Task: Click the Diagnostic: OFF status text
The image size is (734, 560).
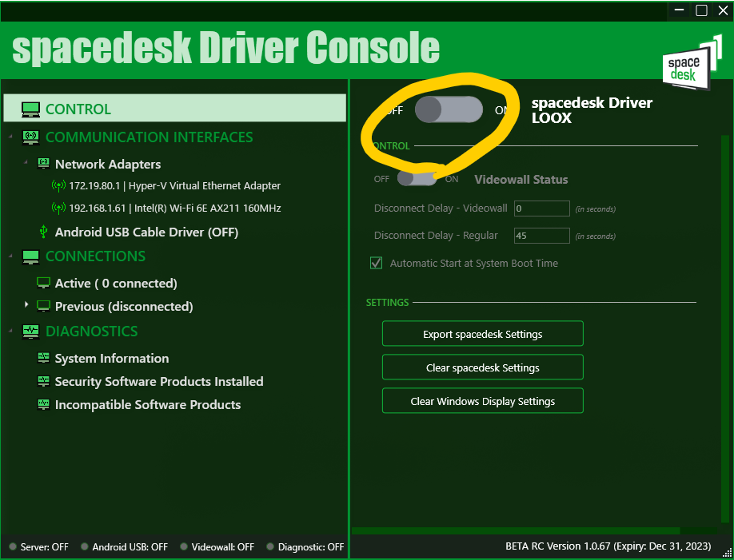Action: pos(311,547)
